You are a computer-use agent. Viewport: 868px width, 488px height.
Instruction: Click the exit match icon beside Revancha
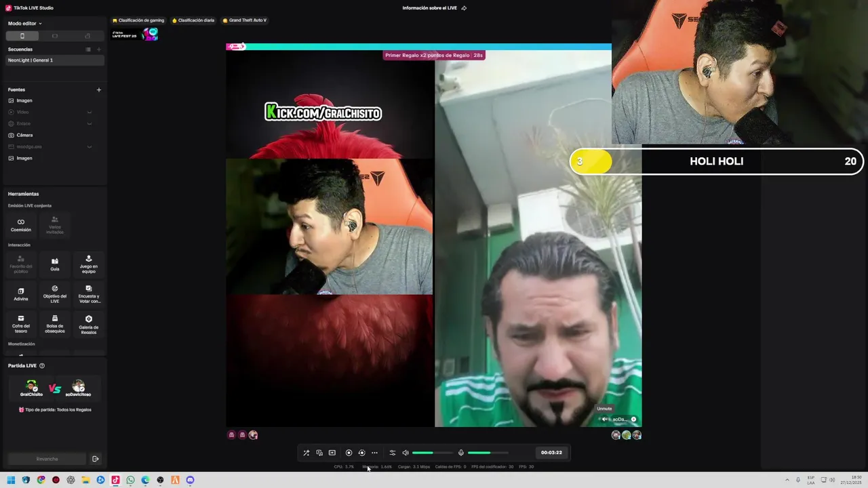click(96, 459)
